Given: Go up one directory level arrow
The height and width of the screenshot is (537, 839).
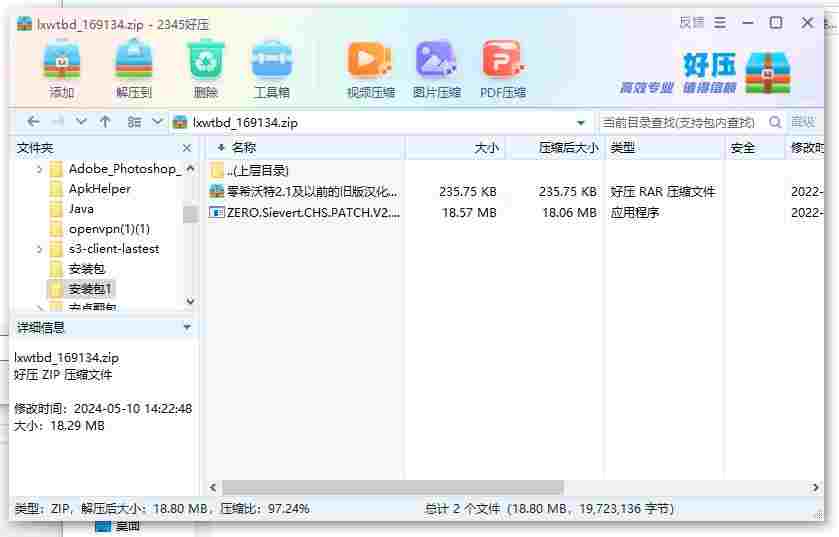Looking at the screenshot, I should coord(105,122).
